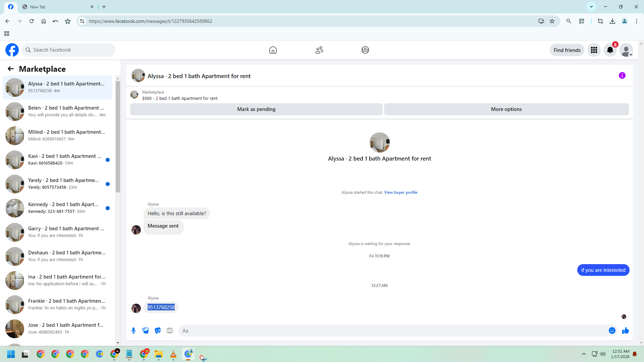Screen dimensions: 644x362
Task: Click the voice clip microphone icon
Action: pyautogui.click(x=133, y=330)
